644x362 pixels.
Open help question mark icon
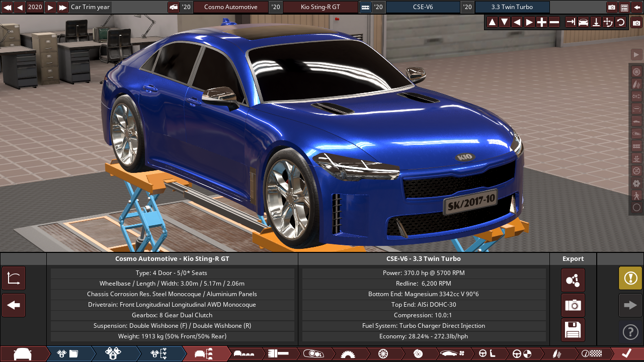tap(630, 332)
